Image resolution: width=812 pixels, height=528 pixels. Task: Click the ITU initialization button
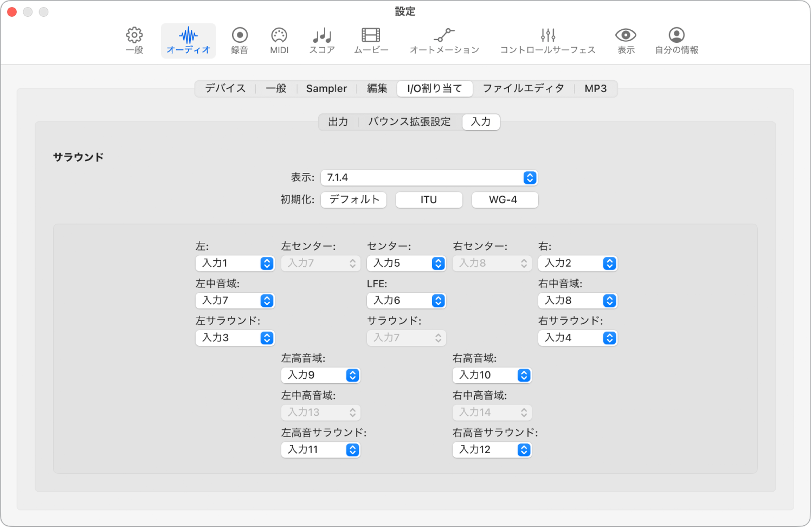[429, 199]
